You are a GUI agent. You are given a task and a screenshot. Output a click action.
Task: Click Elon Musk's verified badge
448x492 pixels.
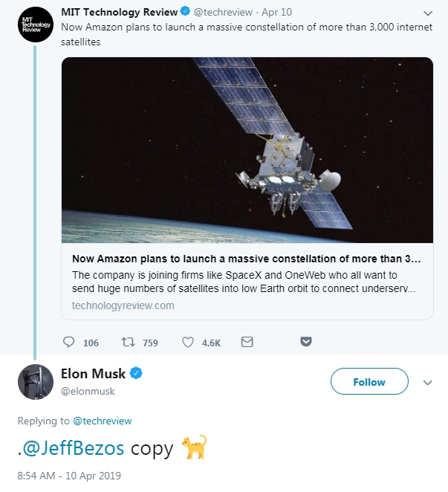136,373
